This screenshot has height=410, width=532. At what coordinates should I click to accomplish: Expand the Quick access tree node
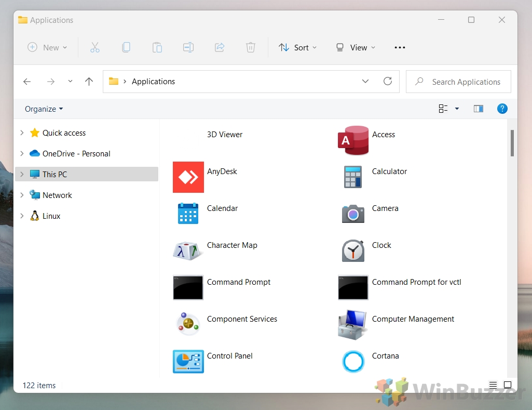(x=22, y=133)
